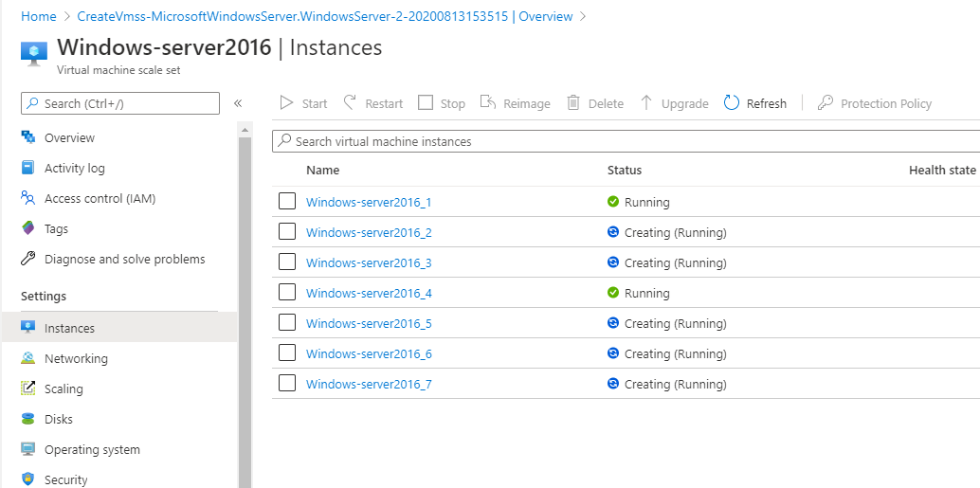Open the Windows-server2016_4 instance link
The width and height of the screenshot is (980, 488).
click(x=369, y=293)
